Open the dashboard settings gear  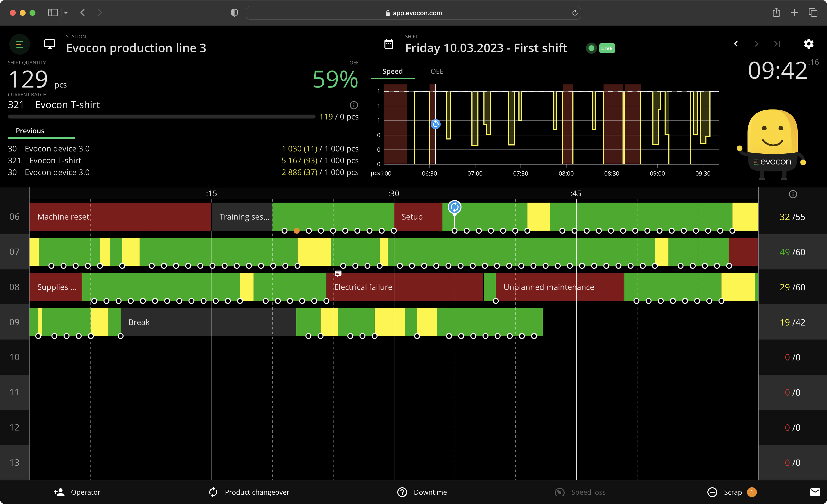tap(809, 44)
